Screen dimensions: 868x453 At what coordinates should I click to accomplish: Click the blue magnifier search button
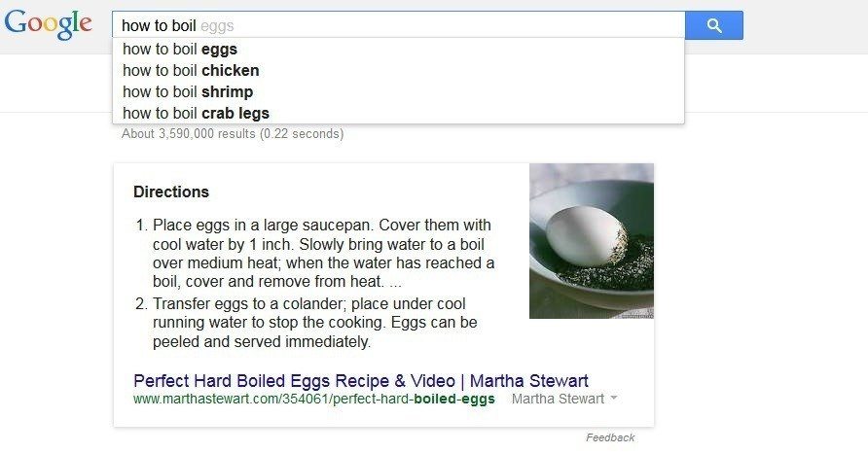point(714,25)
